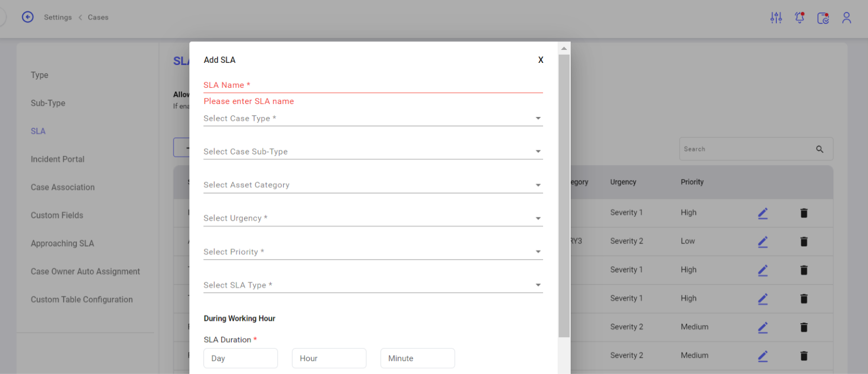
Task: Click the Priority column header
Action: tap(692, 182)
